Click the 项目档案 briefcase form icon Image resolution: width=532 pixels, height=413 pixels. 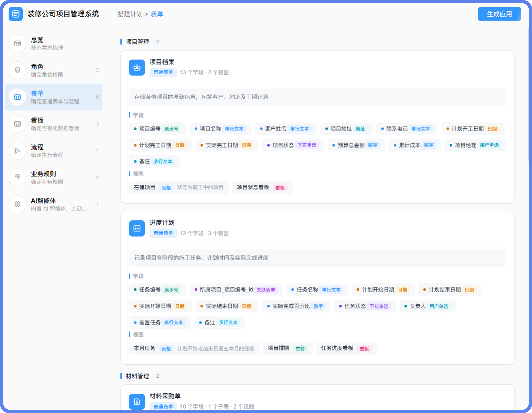[137, 67]
